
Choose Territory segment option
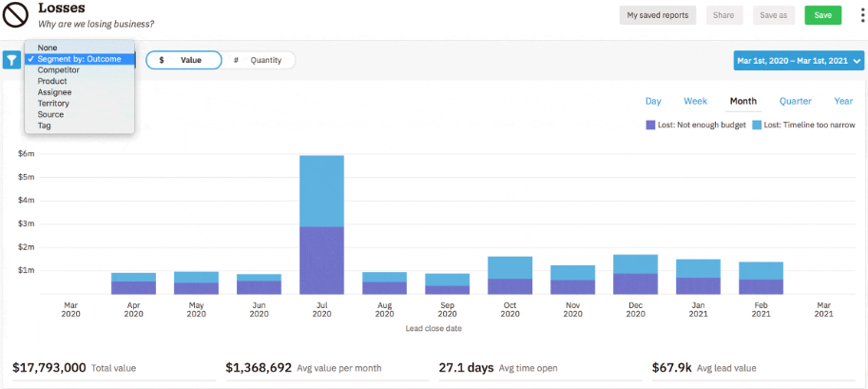click(54, 104)
